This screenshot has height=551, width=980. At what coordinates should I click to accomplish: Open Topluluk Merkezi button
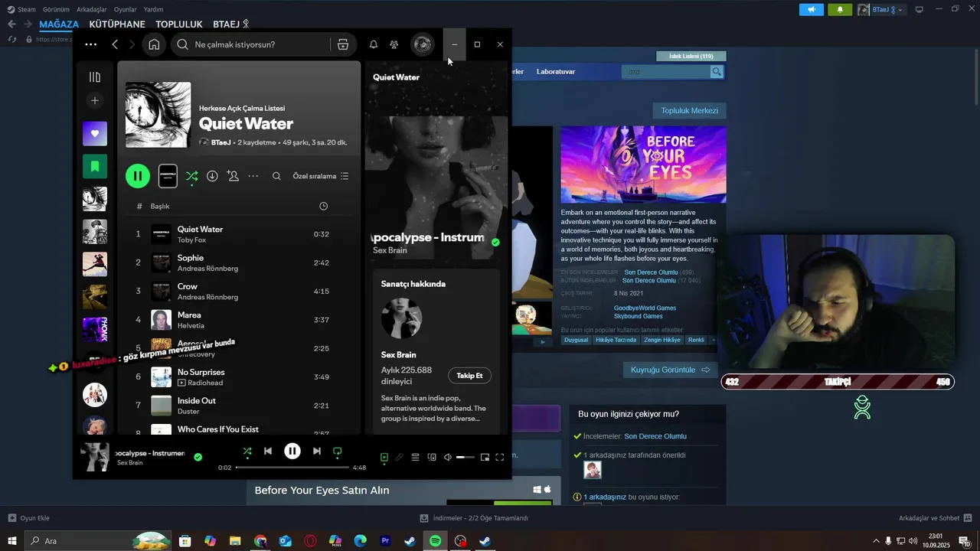[690, 110]
